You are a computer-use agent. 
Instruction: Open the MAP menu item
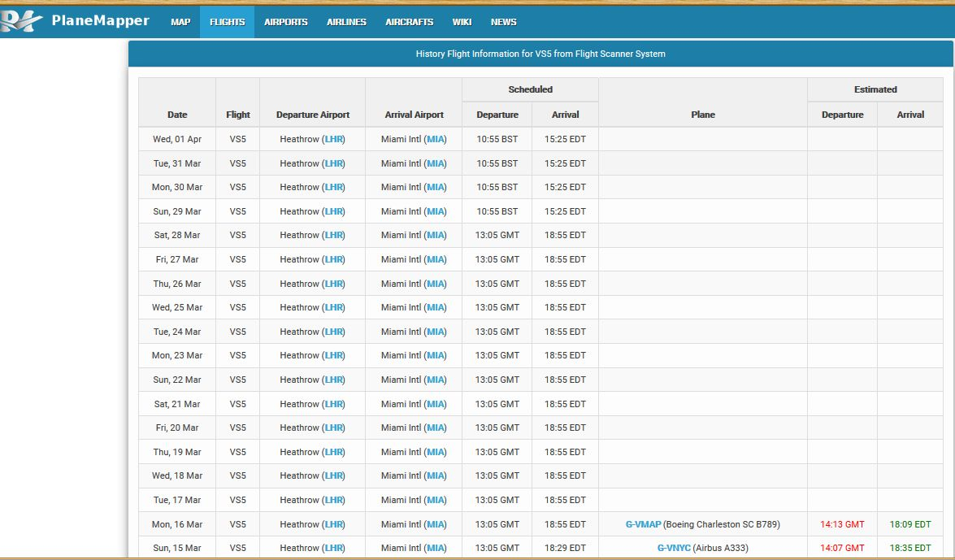coord(180,22)
